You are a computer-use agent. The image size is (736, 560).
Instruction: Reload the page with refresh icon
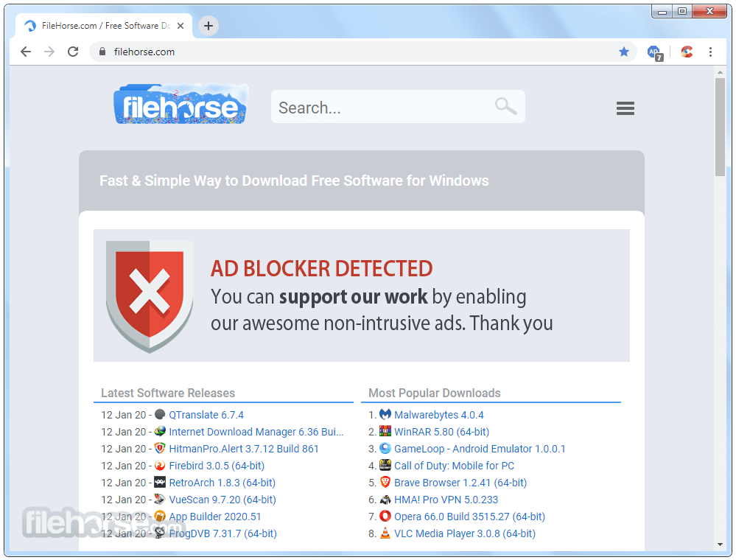click(73, 52)
